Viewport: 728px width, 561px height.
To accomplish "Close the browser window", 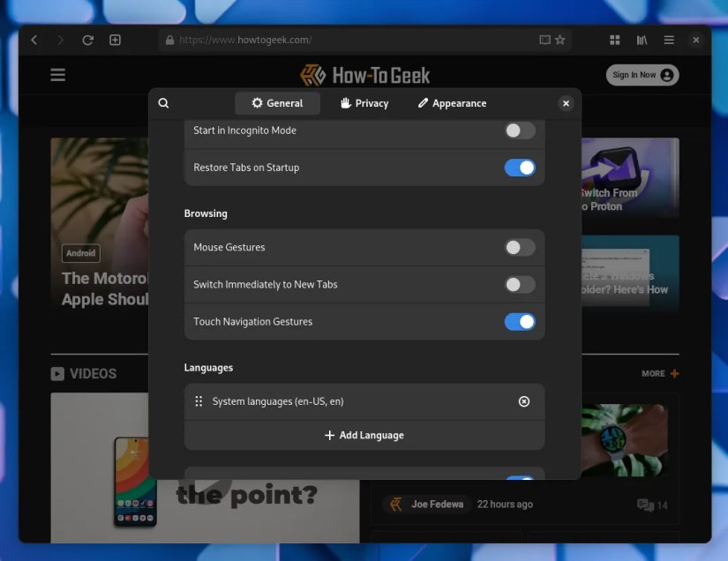I will 695,40.
